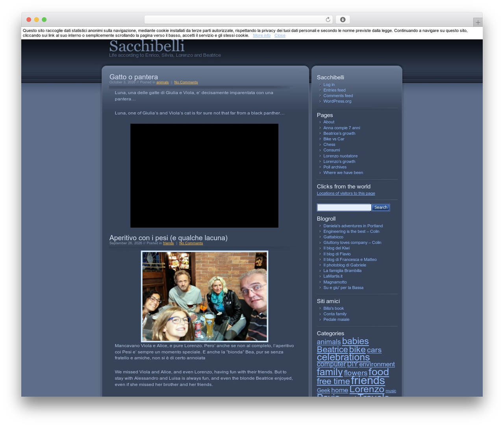Select the food category tag

point(379,372)
